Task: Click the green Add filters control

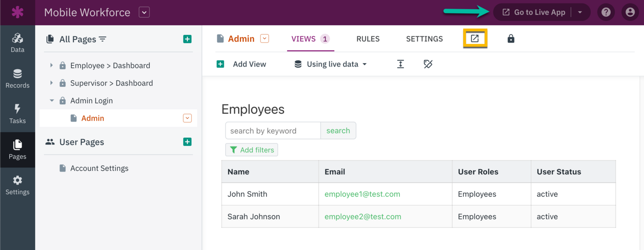Action: coord(252,149)
